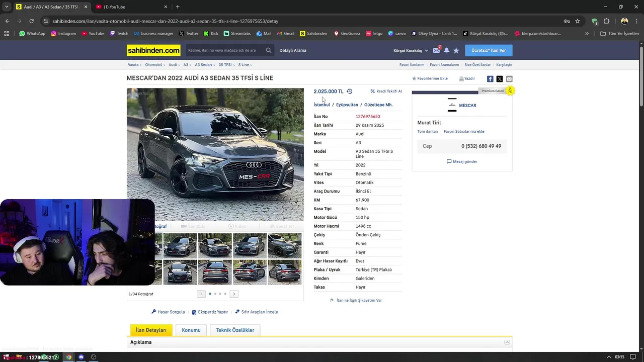Open letgo bookmark

[x=374, y=34]
